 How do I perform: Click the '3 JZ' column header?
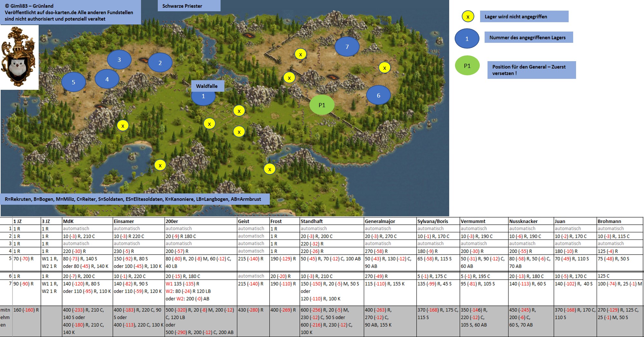(51, 221)
